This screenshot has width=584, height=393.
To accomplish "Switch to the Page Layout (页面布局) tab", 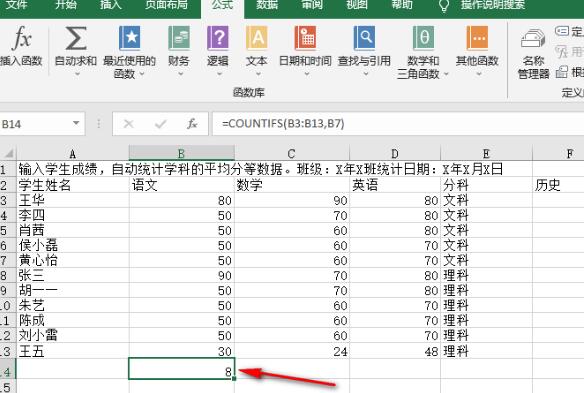I will (x=166, y=5).
